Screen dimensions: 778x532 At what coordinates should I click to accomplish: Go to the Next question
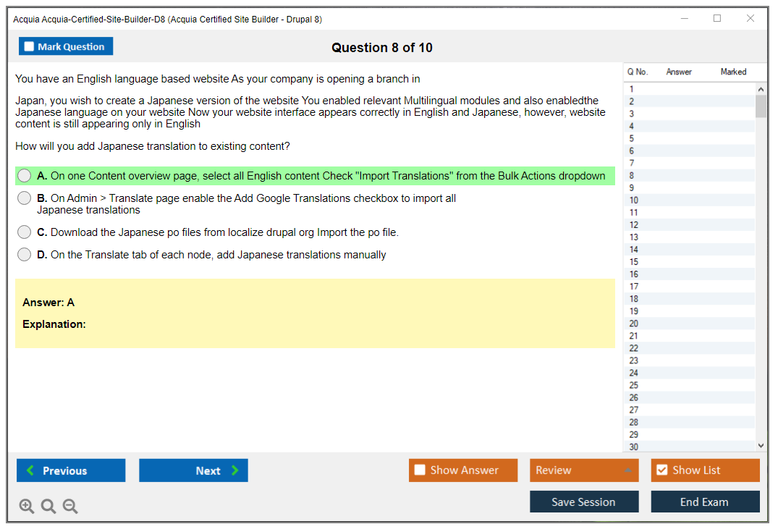point(193,470)
